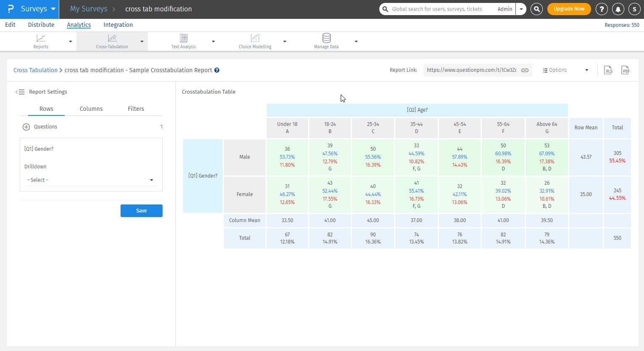Screen dimensions: 644x351
Task: Export the report as XLS file
Action: pos(608,70)
